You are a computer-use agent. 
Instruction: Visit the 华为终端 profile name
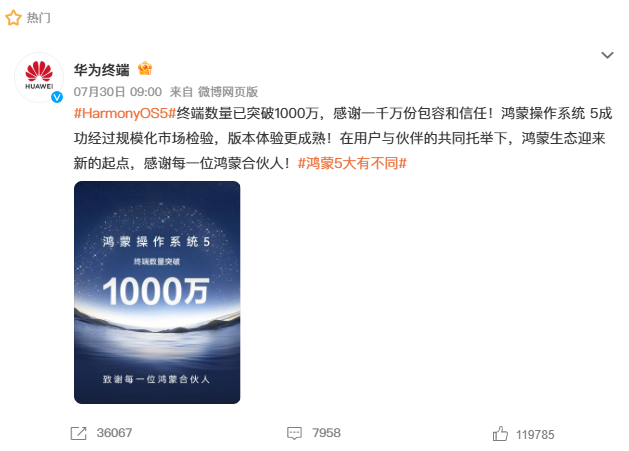click(101, 70)
